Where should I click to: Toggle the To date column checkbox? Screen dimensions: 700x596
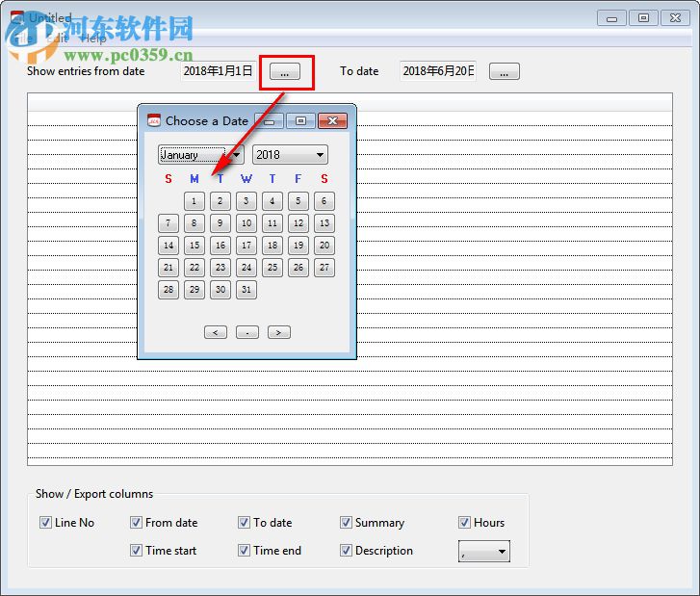pyautogui.click(x=244, y=523)
